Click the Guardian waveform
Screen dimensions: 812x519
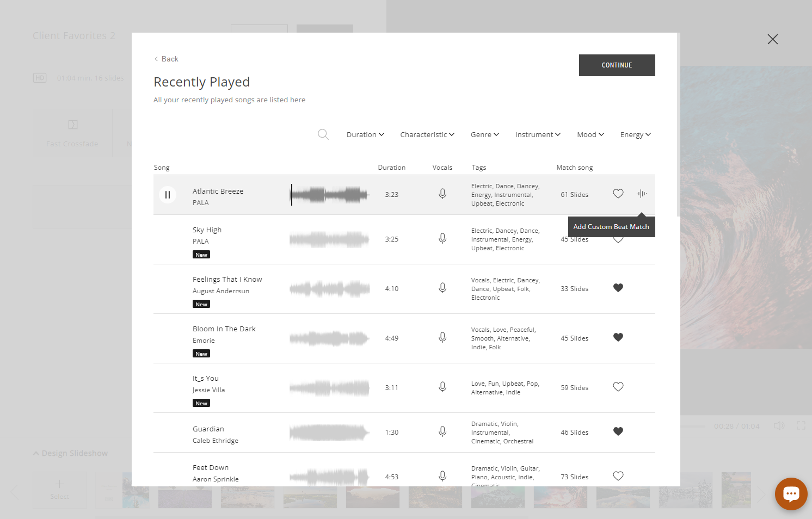point(330,432)
